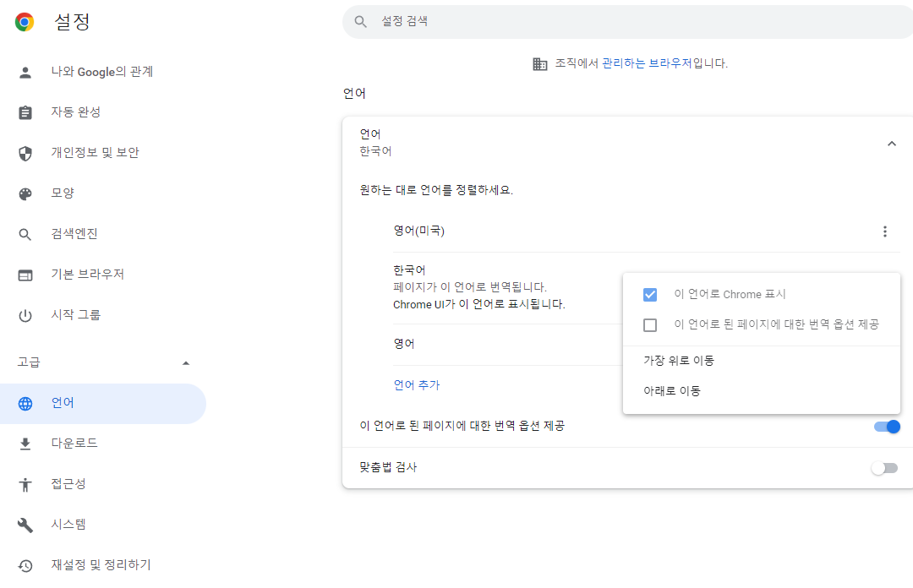The width and height of the screenshot is (913, 588).
Task: Toggle the 번역 옵션 제공 switch off
Action: tap(887, 427)
